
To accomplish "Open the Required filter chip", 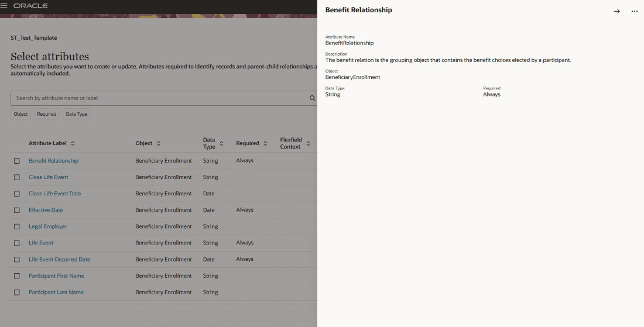I will (x=46, y=114).
